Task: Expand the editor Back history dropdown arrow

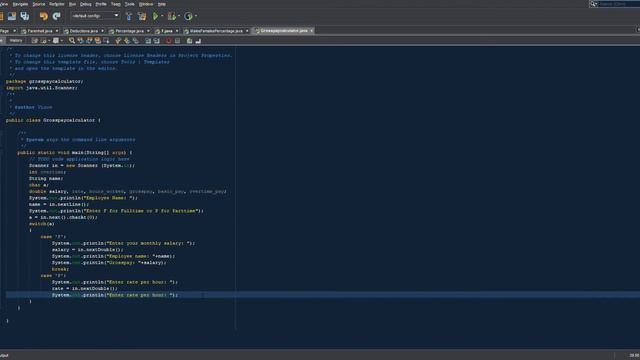Action: point(49,40)
